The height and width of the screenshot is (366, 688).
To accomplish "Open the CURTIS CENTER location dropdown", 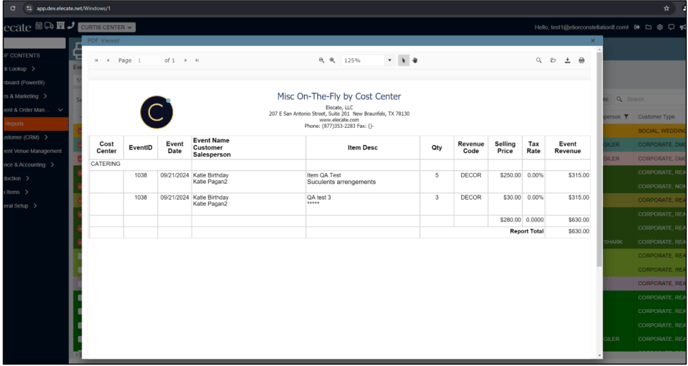I will tap(107, 27).
